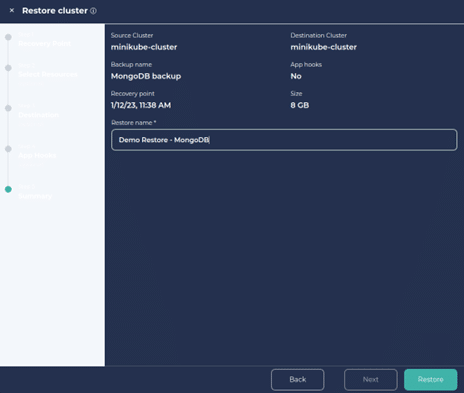464x393 pixels.
Task: Click the disabled Next button
Action: point(370,379)
